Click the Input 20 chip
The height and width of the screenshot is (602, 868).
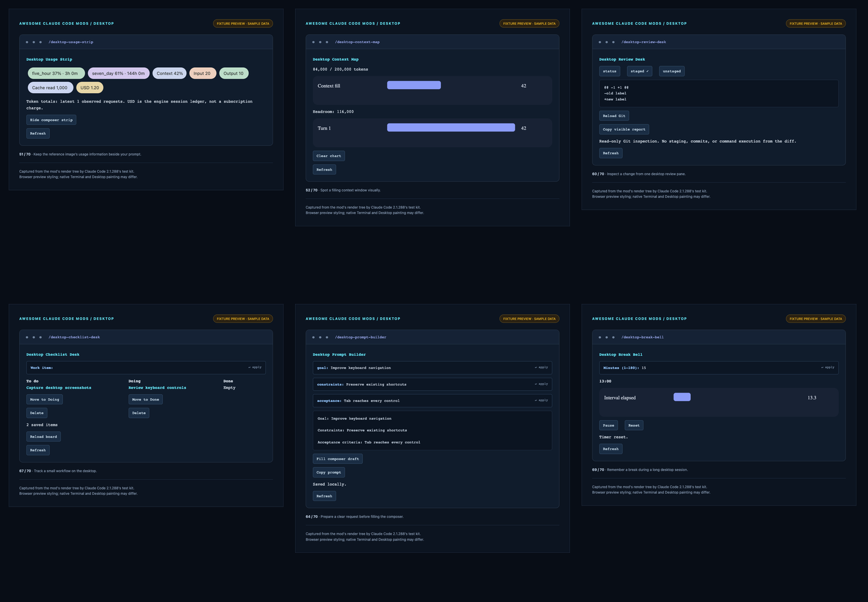tap(203, 74)
